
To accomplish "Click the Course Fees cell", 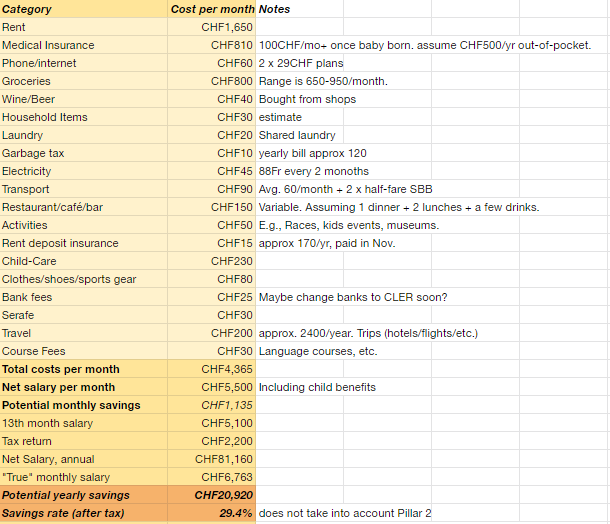I will click(x=84, y=351).
